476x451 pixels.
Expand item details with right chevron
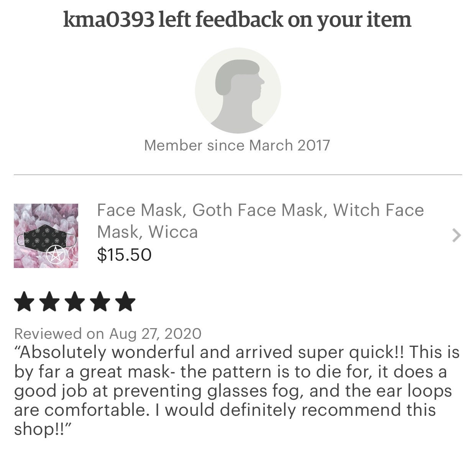pyautogui.click(x=456, y=235)
